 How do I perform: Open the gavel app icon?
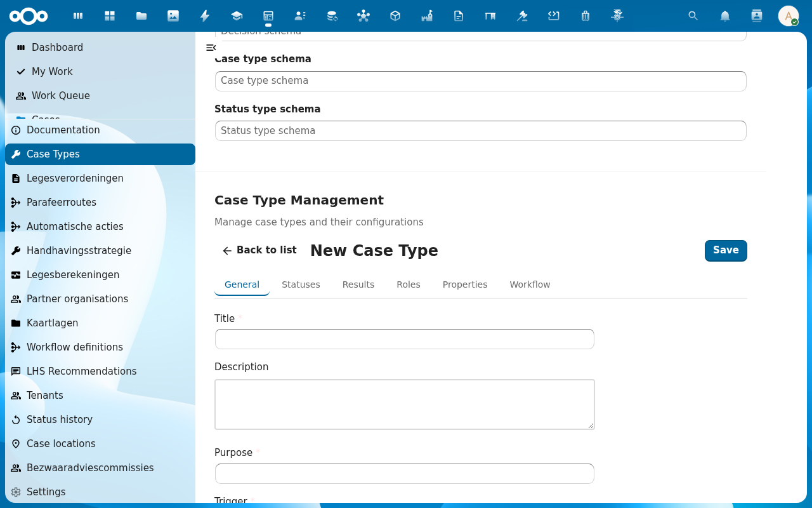522,16
